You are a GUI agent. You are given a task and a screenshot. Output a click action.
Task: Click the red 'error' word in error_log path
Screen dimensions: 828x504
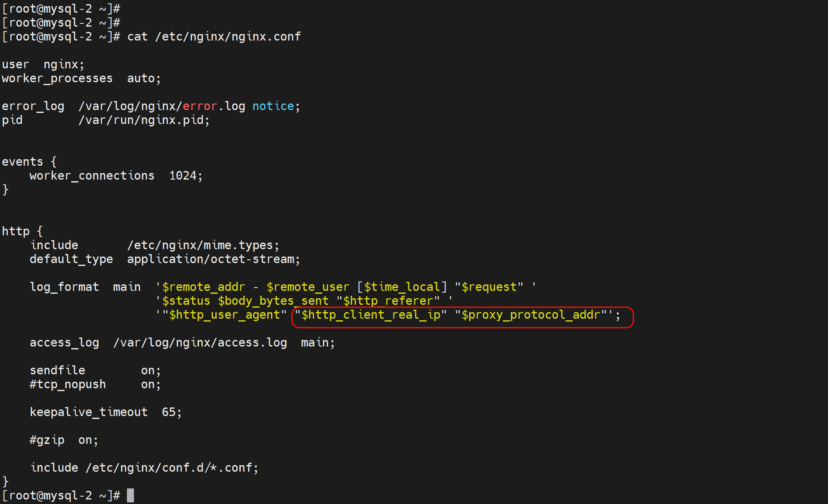[200, 106]
